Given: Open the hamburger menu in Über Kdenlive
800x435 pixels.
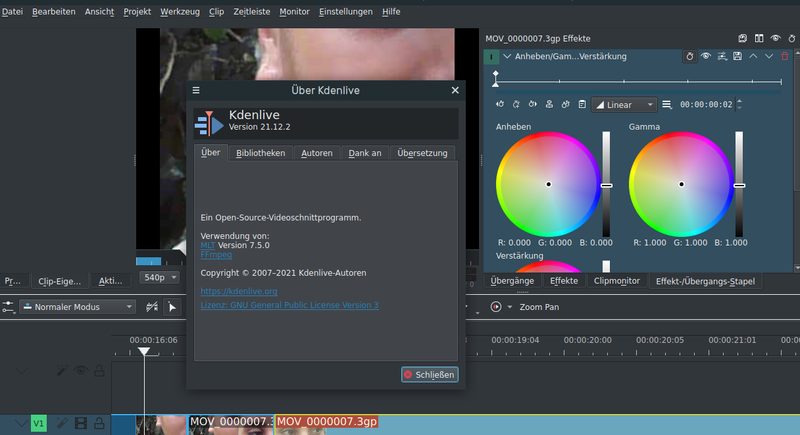Looking at the screenshot, I should click(196, 90).
